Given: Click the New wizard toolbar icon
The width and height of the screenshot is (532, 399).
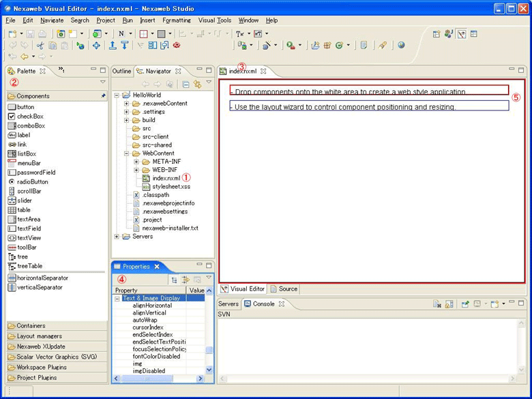Looking at the screenshot, I should [x=12, y=33].
